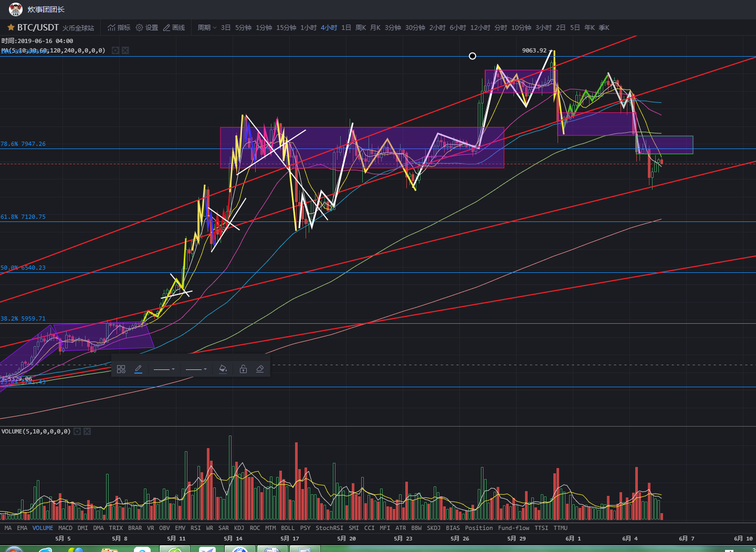Select the RSI indicator tab
The image size is (756, 552).
click(x=195, y=528)
